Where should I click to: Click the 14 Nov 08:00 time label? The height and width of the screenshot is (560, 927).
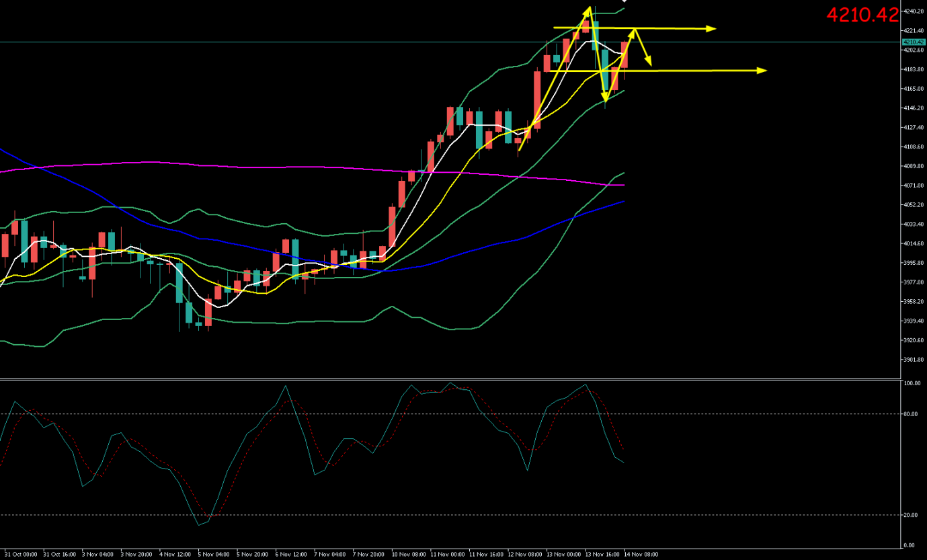[641, 555]
